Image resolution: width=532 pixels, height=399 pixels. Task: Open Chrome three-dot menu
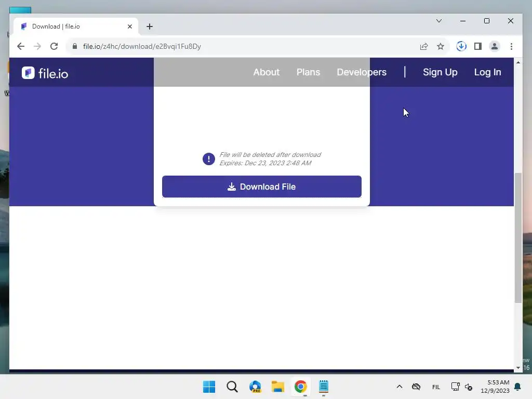pyautogui.click(x=511, y=46)
